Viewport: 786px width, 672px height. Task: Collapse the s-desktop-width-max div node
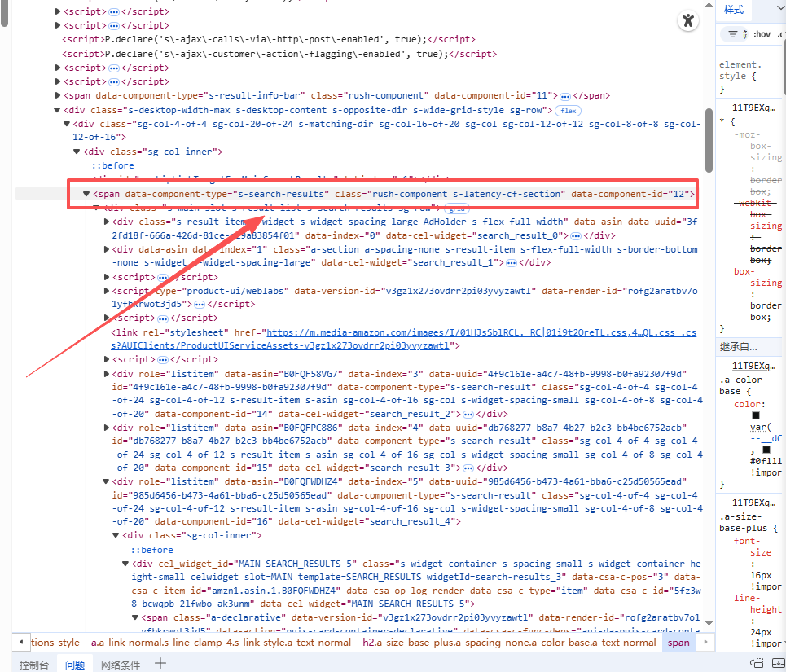click(57, 110)
